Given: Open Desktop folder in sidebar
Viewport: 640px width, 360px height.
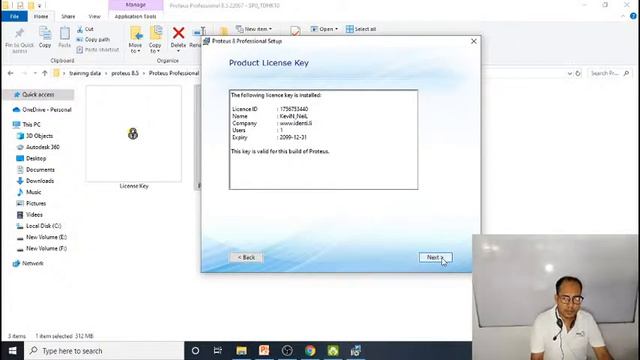Looking at the screenshot, I should click(x=31, y=158).
